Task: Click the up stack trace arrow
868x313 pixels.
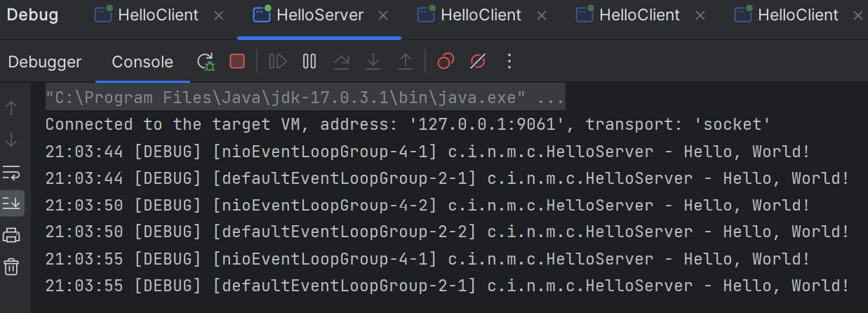Action: coord(11,107)
